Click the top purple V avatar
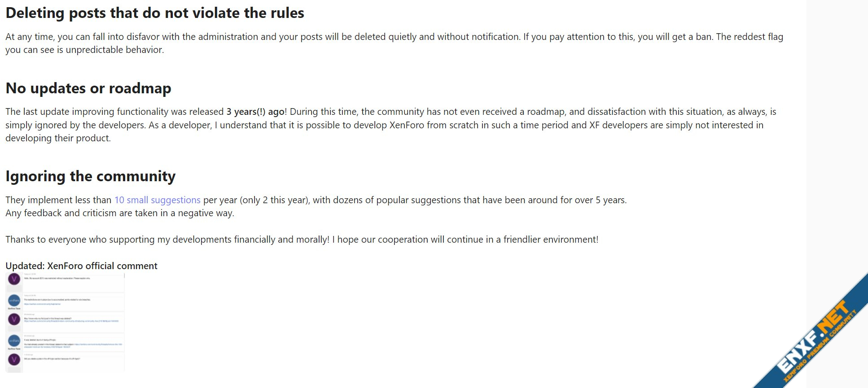This screenshot has width=868, height=388. click(x=14, y=279)
